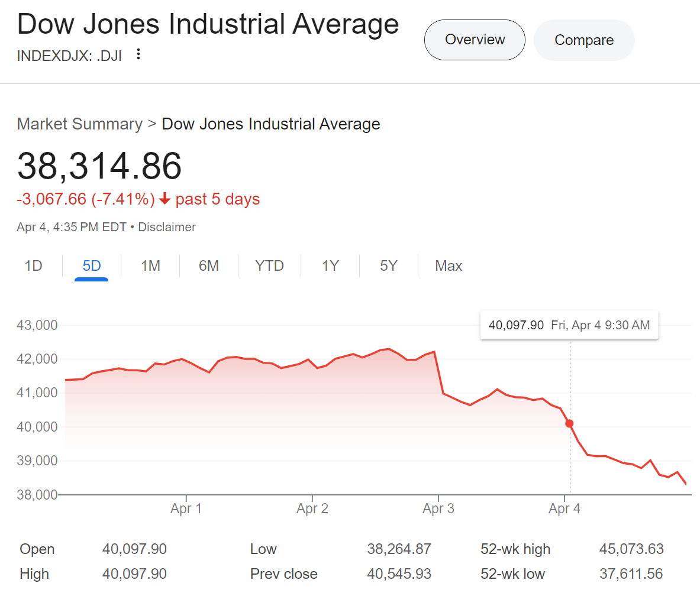Image resolution: width=700 pixels, height=593 pixels.
Task: Click the 38,314.86 index value
Action: [99, 166]
